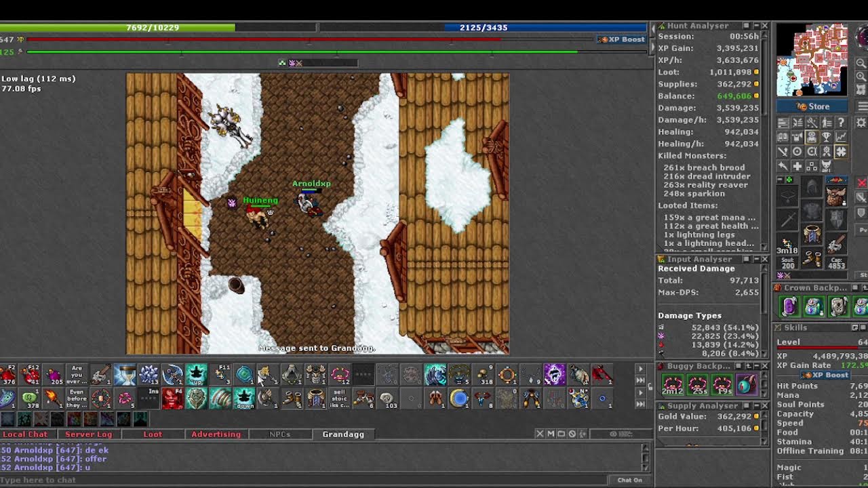Click the 'sell stoic iks c...' text hotkey
The height and width of the screenshot is (488, 868).
point(340,398)
